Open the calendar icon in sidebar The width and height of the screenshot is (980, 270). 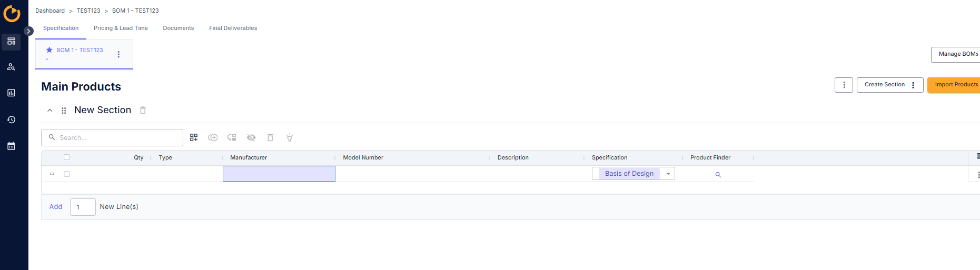point(11,146)
